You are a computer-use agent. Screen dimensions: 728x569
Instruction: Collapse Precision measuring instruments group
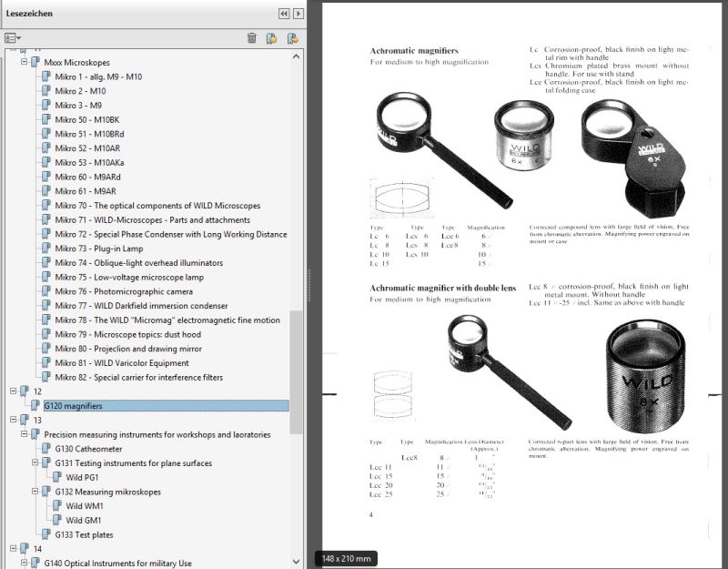[x=25, y=434]
